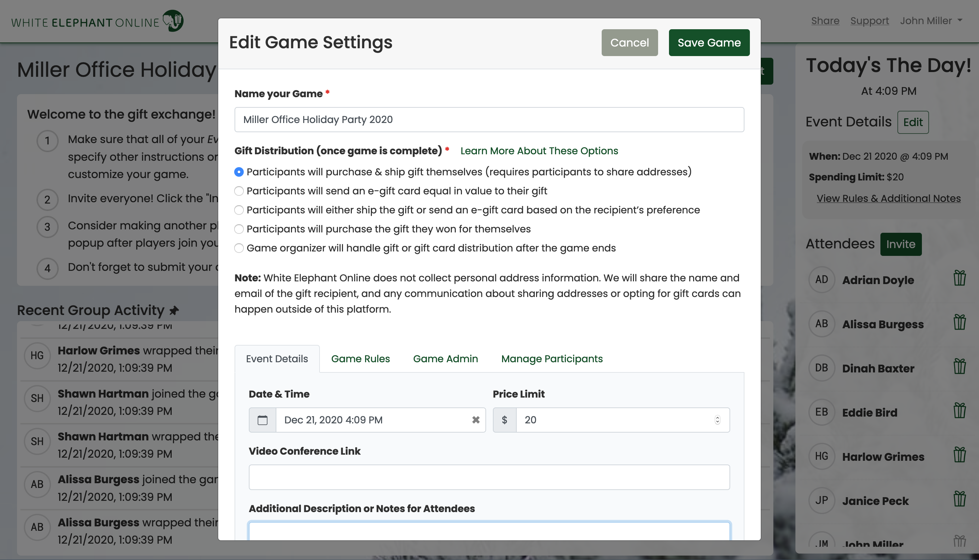Choose purchase gift for themselves option

pos(239,229)
